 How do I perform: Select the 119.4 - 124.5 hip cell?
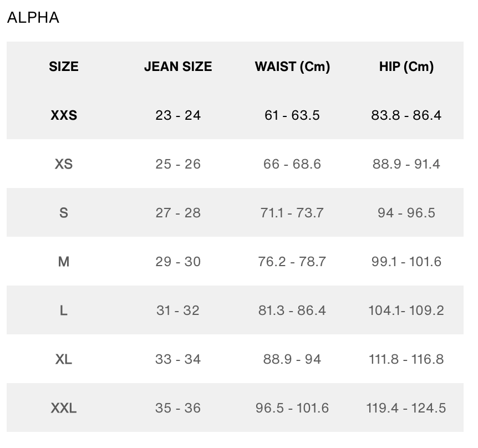[406, 408]
